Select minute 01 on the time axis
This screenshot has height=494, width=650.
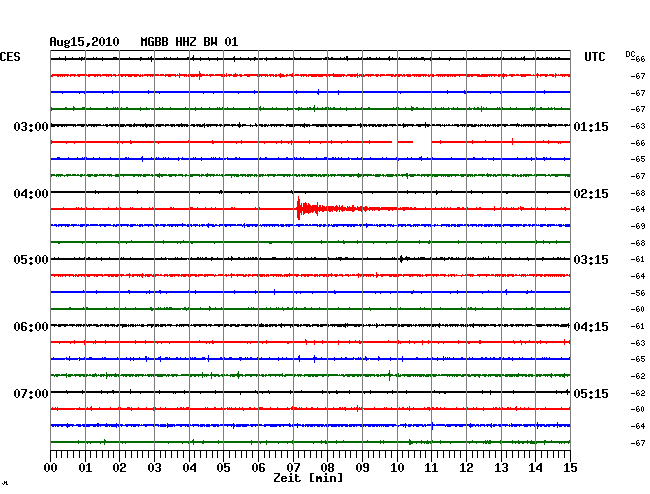click(x=85, y=468)
